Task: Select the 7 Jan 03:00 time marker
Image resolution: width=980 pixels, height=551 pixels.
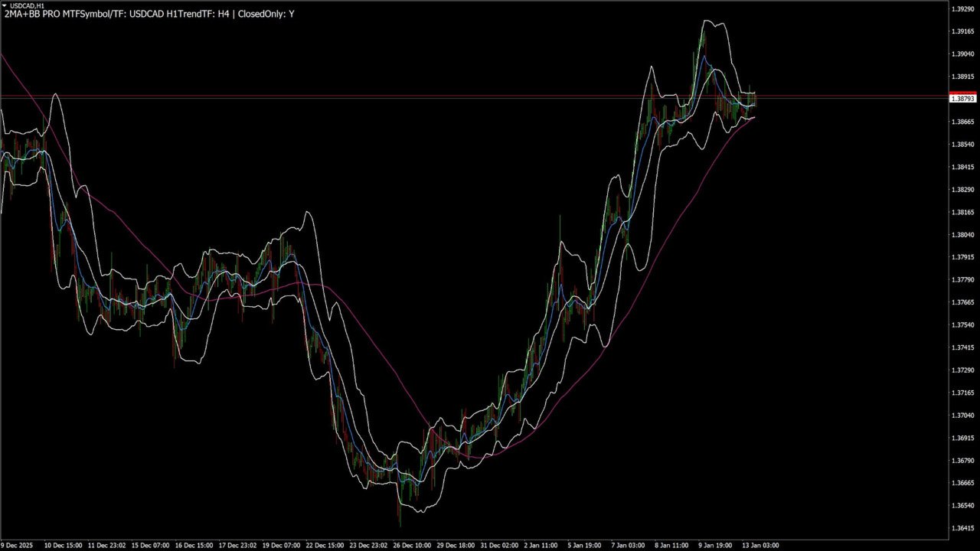Action: point(628,546)
